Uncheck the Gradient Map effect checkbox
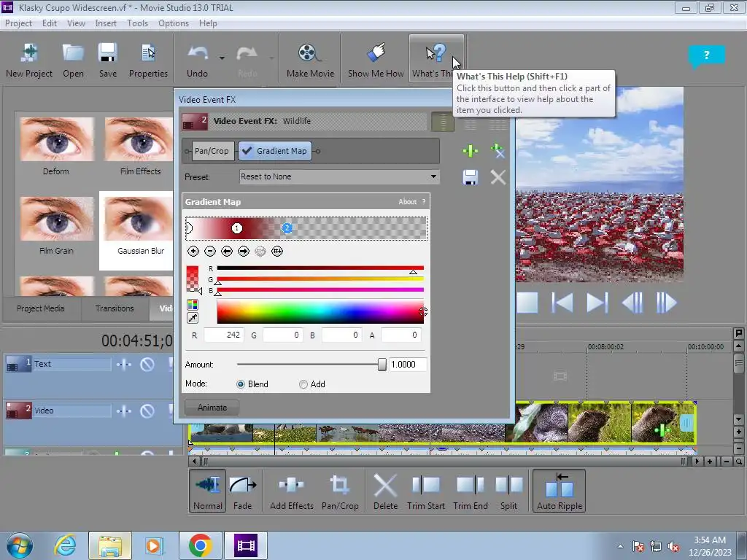This screenshot has width=747, height=560. pos(247,151)
